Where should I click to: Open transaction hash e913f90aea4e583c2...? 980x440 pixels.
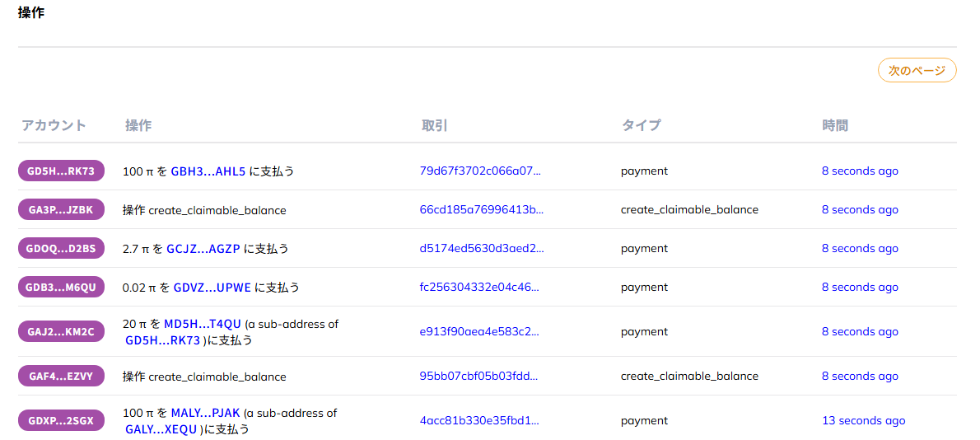(479, 332)
